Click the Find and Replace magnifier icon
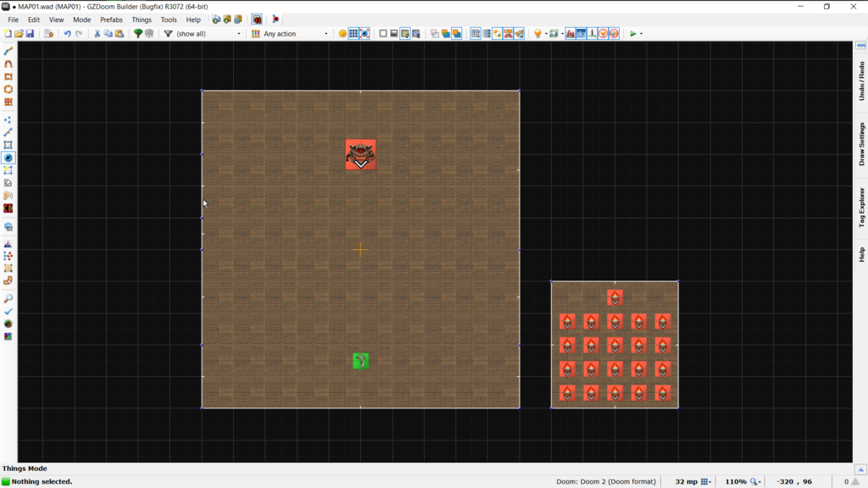The height and width of the screenshot is (488, 868). click(8, 299)
